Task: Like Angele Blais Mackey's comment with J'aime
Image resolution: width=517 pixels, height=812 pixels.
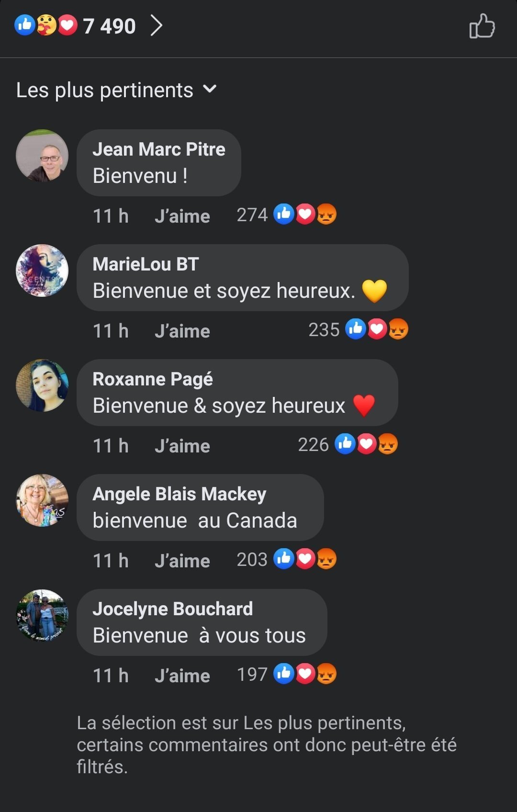Action: [182, 561]
